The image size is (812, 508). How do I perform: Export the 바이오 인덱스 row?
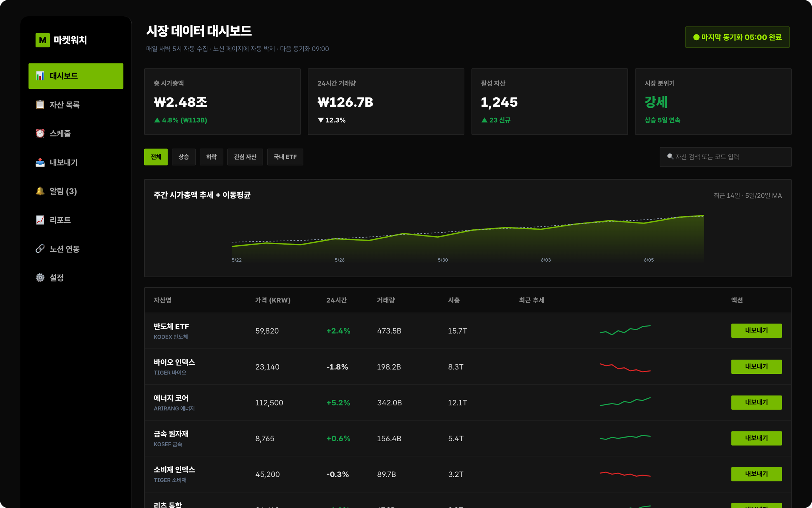click(x=756, y=366)
